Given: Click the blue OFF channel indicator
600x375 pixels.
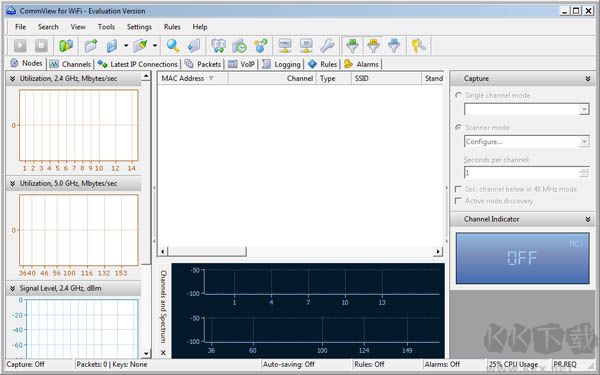Looking at the screenshot, I should (x=522, y=258).
